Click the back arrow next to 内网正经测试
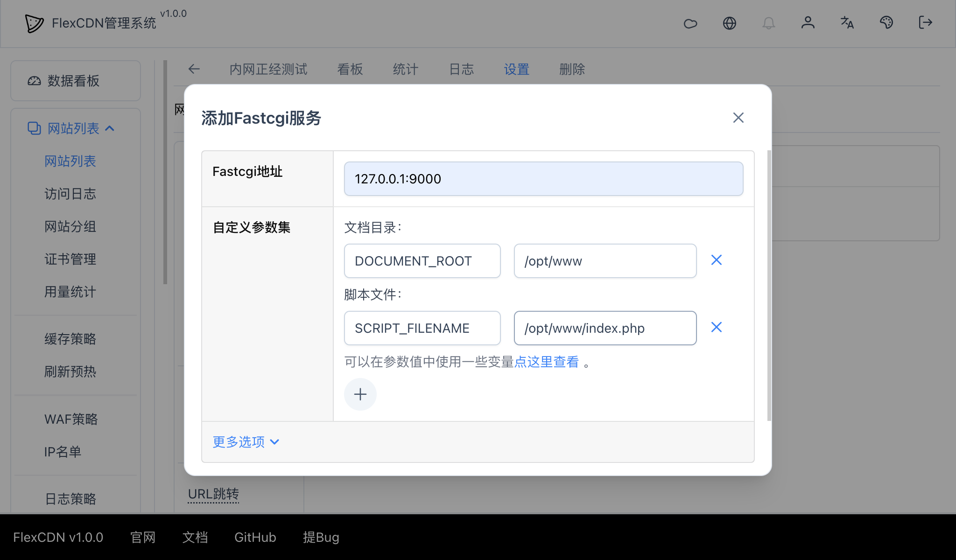 coord(194,69)
